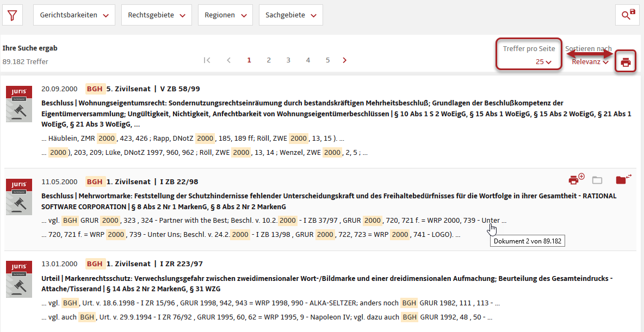The height and width of the screenshot is (332, 644).
Task: Add second result to print list
Action: [x=576, y=180]
